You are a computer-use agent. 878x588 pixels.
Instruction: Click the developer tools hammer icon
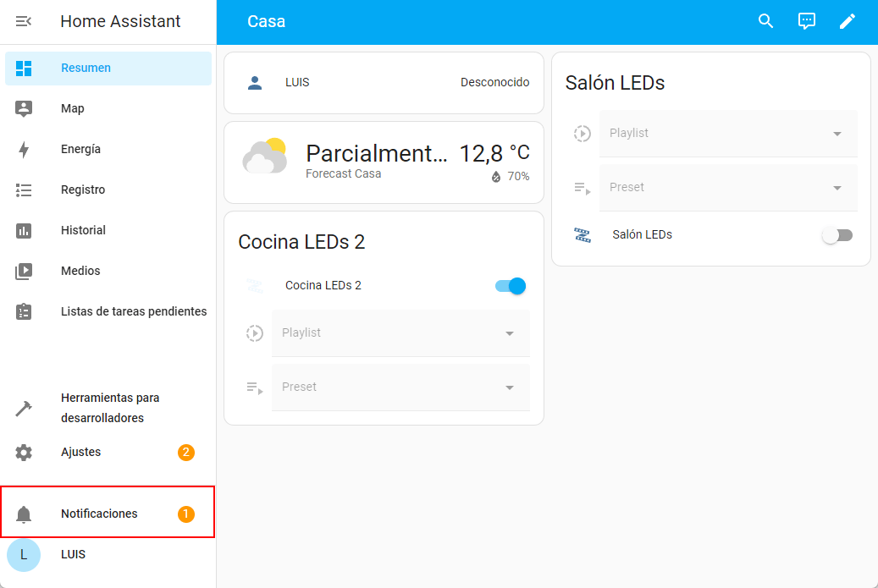(x=24, y=409)
